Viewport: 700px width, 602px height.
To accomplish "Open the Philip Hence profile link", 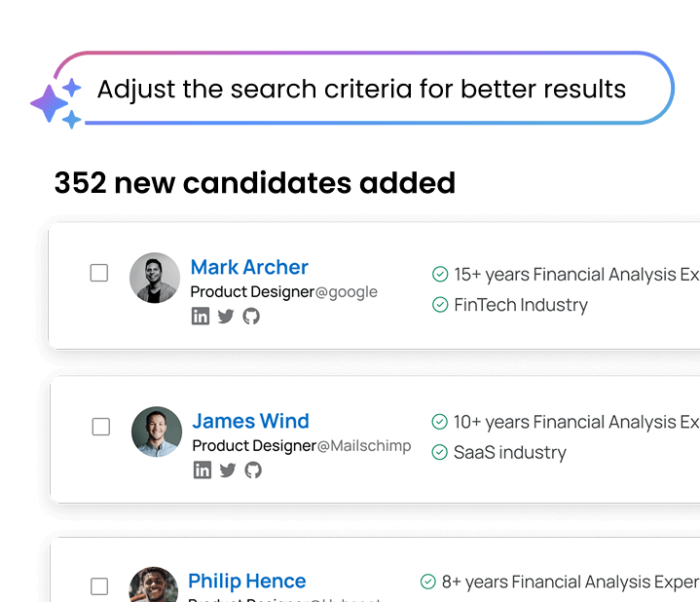I will 247,581.
